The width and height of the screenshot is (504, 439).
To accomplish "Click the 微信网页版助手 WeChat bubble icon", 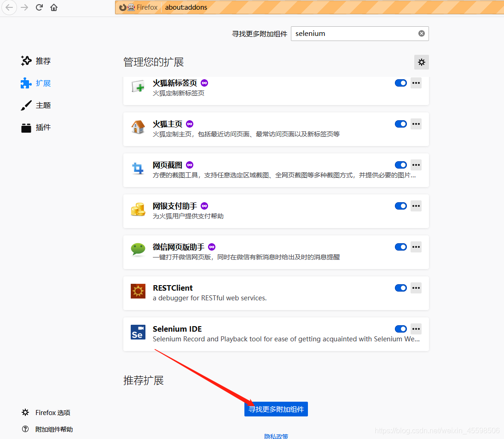I will click(138, 250).
